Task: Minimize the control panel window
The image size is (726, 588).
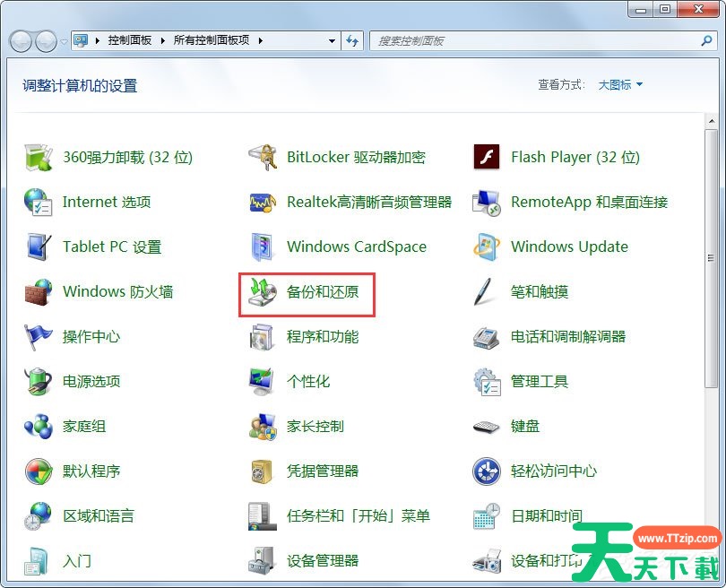Action: (x=641, y=9)
